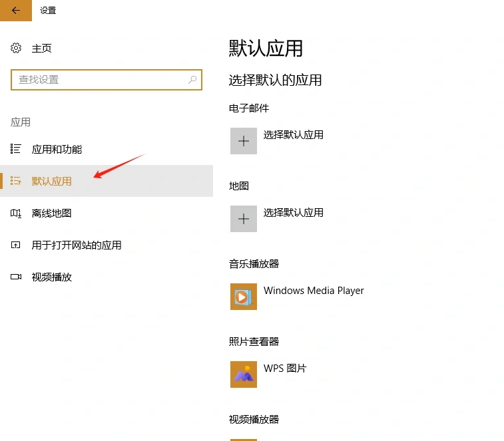Click the WPS 图片 app icon

(x=244, y=374)
